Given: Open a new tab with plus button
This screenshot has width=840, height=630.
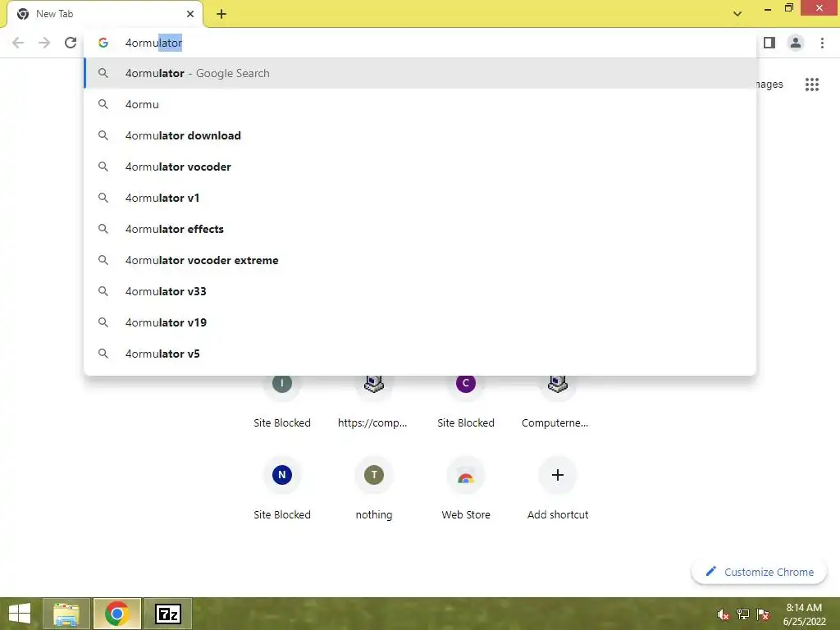Looking at the screenshot, I should pos(221,14).
